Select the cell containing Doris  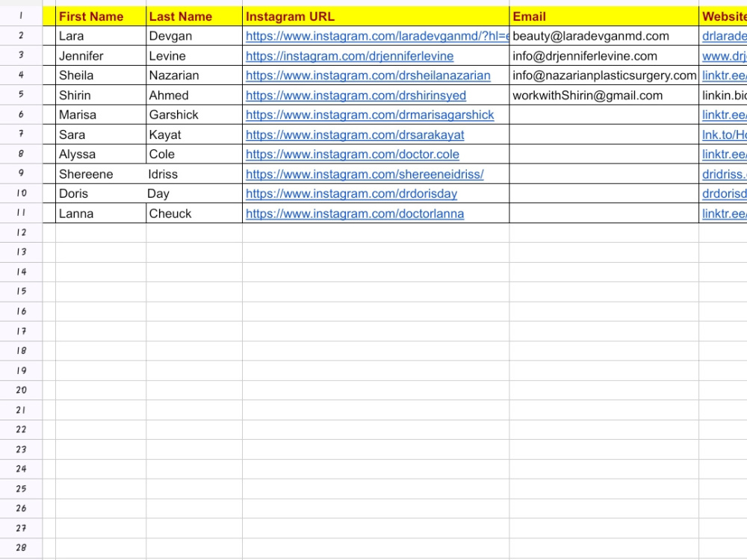[x=101, y=194]
